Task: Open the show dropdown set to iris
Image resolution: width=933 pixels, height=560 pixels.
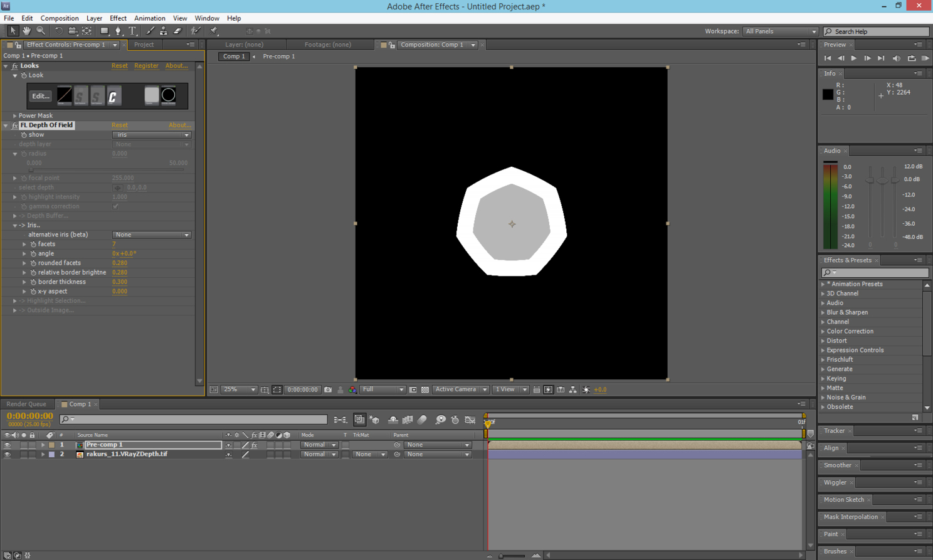Action: point(151,135)
